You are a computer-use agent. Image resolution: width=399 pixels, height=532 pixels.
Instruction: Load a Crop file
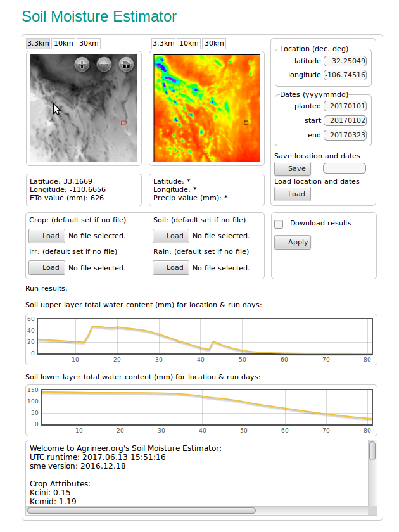47,236
